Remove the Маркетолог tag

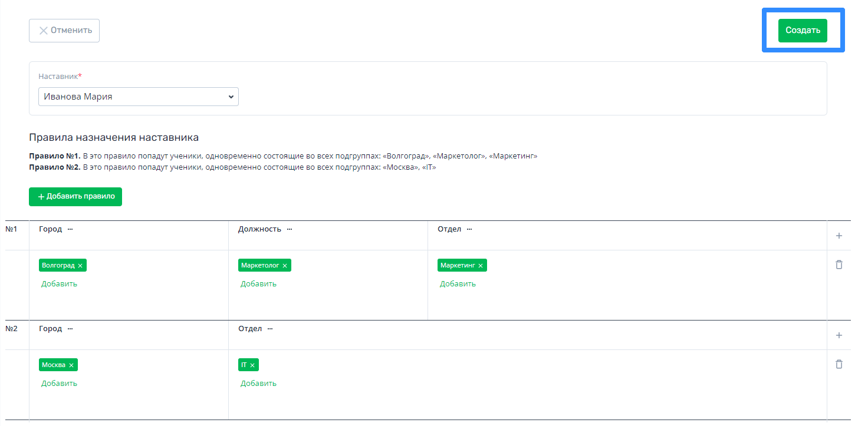tap(285, 266)
